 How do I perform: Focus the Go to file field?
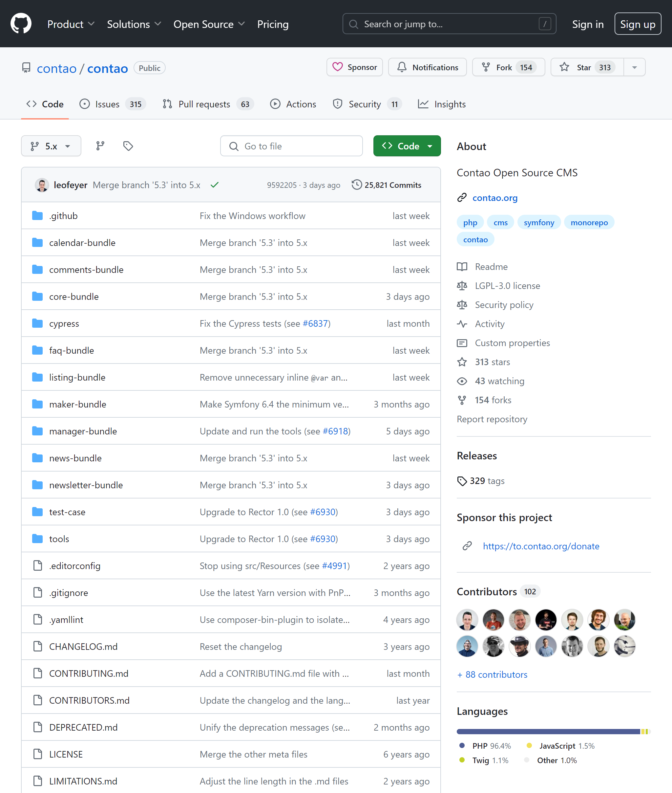pyautogui.click(x=291, y=146)
